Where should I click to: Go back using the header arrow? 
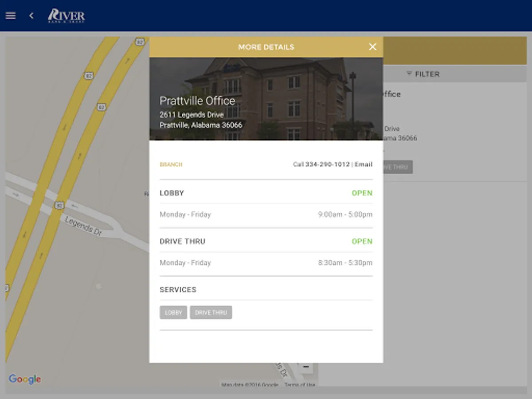[x=31, y=16]
